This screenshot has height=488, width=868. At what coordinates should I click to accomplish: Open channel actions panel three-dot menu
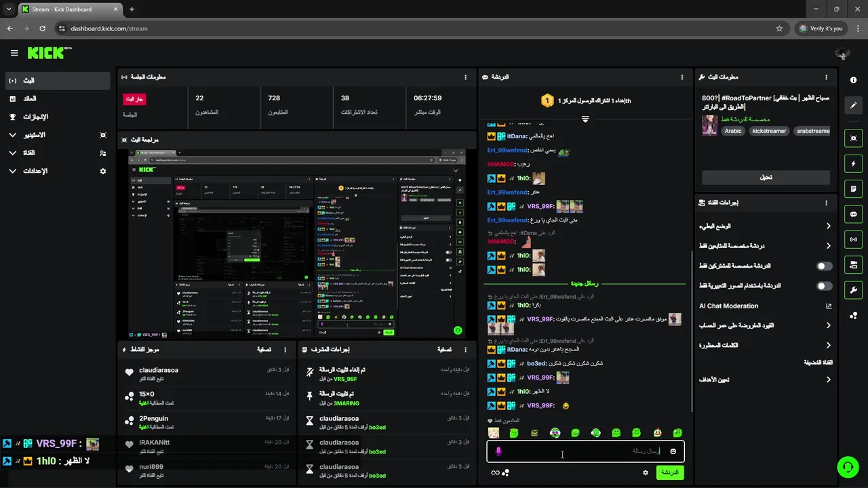click(x=826, y=203)
